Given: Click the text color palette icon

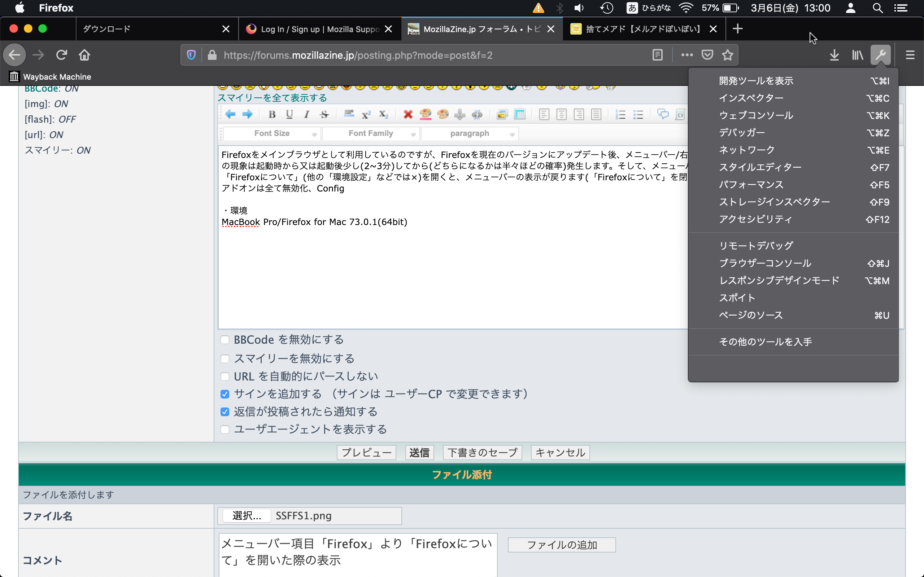Looking at the screenshot, I should tap(425, 114).
